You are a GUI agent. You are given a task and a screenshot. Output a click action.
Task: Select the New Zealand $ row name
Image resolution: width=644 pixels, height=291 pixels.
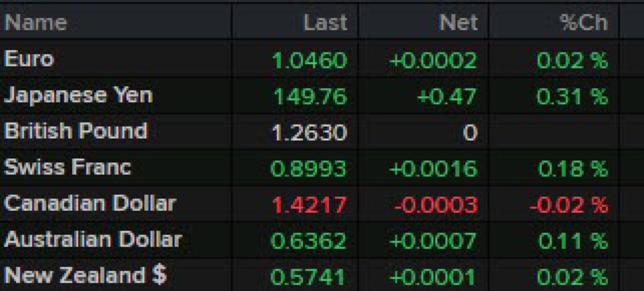[85, 274]
